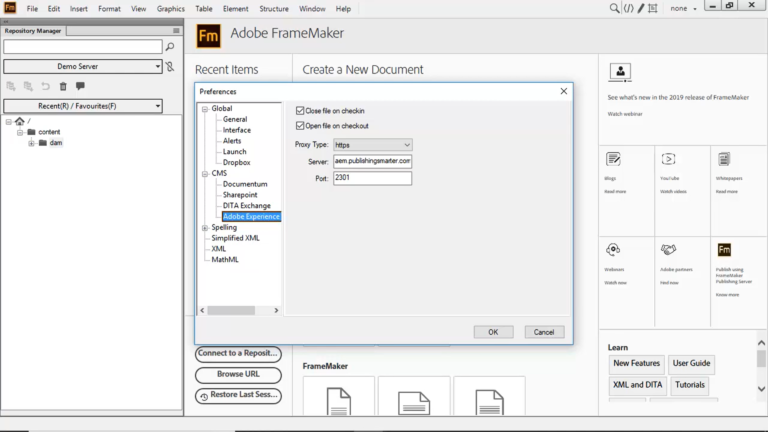This screenshot has width=768, height=432.
Task: Collapse the Global node in Preferences tree
Action: click(205, 109)
